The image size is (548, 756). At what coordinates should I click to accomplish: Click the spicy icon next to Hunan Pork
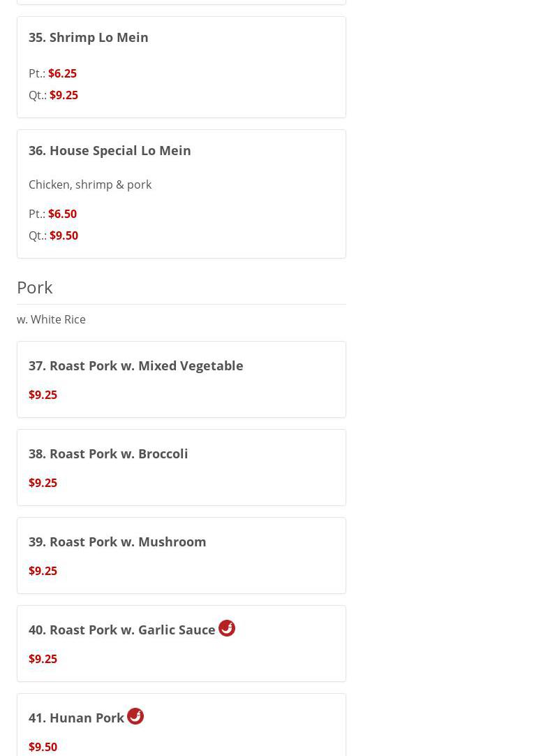(135, 716)
